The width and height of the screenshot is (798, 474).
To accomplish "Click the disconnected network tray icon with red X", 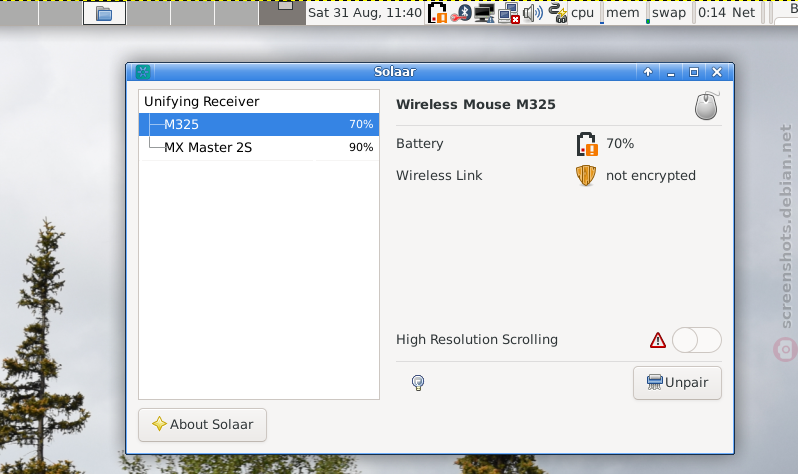I will pyautogui.click(x=509, y=13).
